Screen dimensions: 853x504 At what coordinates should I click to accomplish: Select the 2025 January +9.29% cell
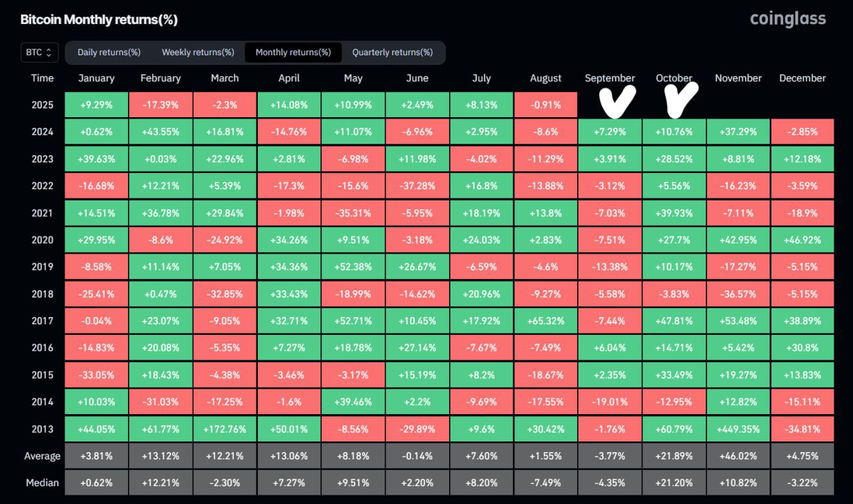(x=96, y=105)
